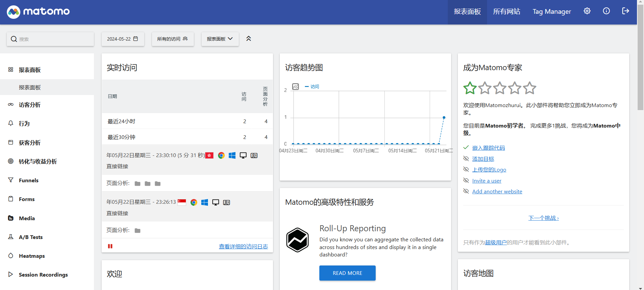Viewport: 644px width, 290px height.
Task: Open the help info icon
Action: pos(606,11)
